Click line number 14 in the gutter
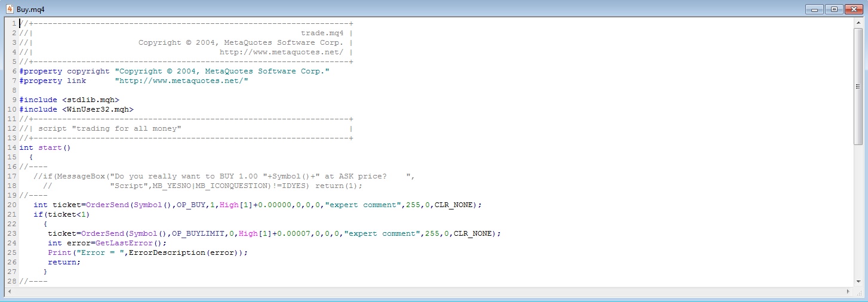 tap(12, 147)
